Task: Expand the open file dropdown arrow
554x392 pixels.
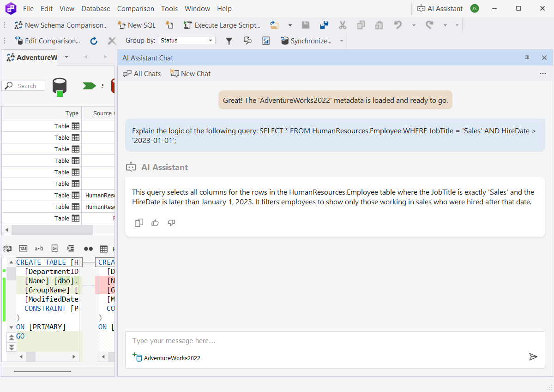Action: point(290,25)
